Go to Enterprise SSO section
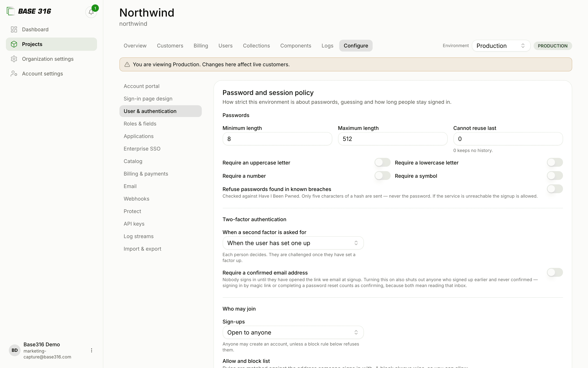Screen dimensions: 588x368 tap(160, 149)
